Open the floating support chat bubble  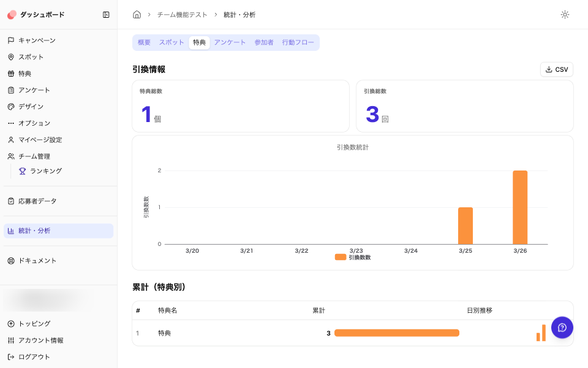coord(562,328)
